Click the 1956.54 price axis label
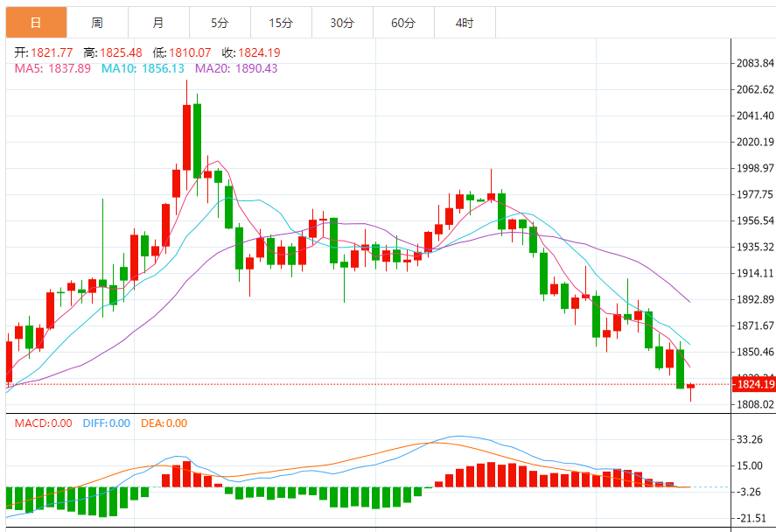Viewport: 776px width, 532px height. [755, 220]
